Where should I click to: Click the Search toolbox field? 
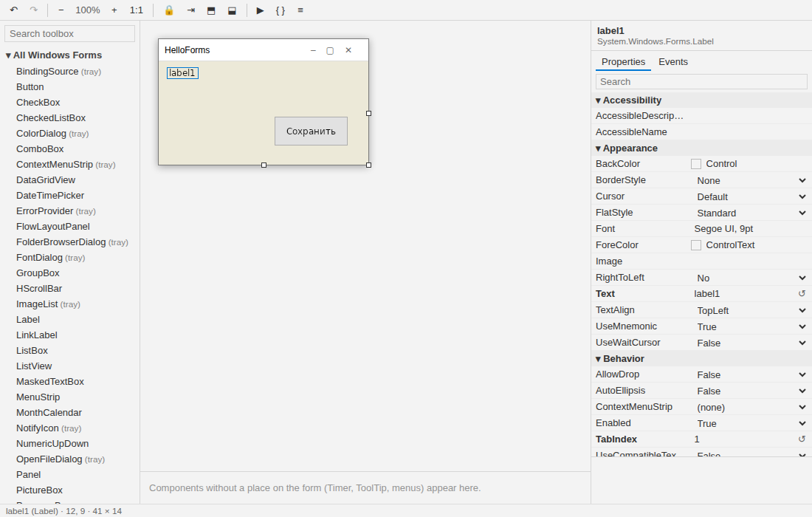click(70, 34)
